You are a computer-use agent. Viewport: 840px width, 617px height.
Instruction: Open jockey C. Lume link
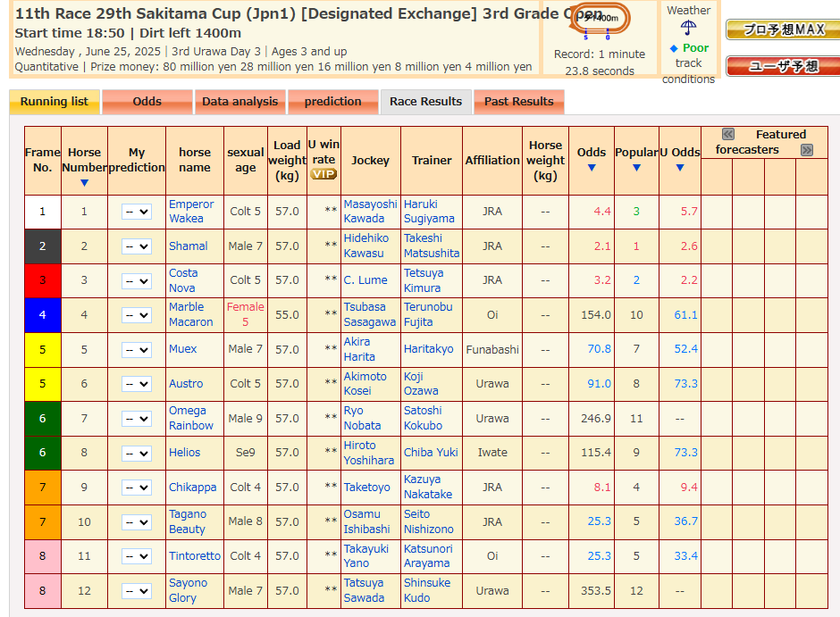[x=365, y=280]
